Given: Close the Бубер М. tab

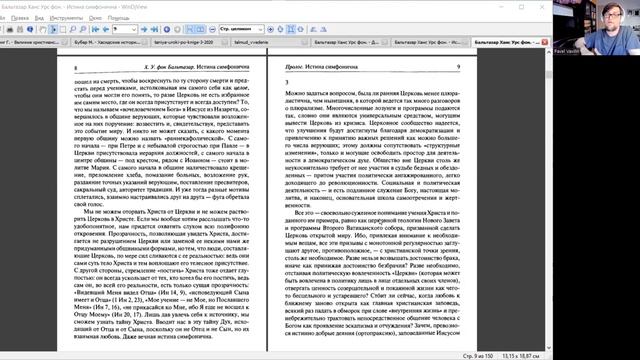Looking at the screenshot, I should pyautogui.click(x=144, y=42).
